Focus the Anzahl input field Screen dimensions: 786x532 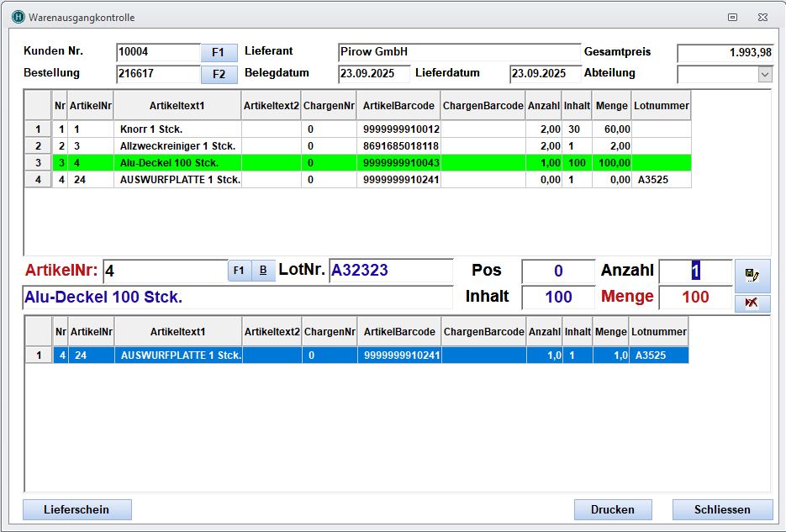694,271
